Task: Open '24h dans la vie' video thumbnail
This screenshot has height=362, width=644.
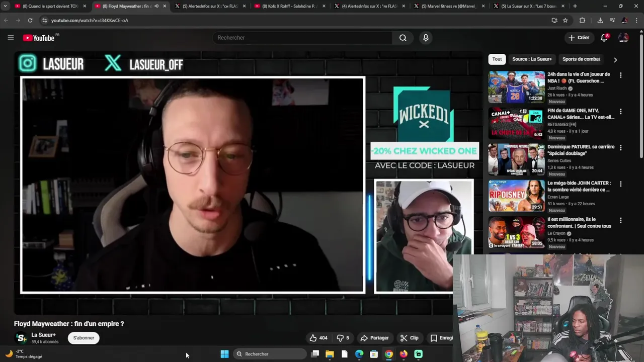Action: [x=516, y=87]
